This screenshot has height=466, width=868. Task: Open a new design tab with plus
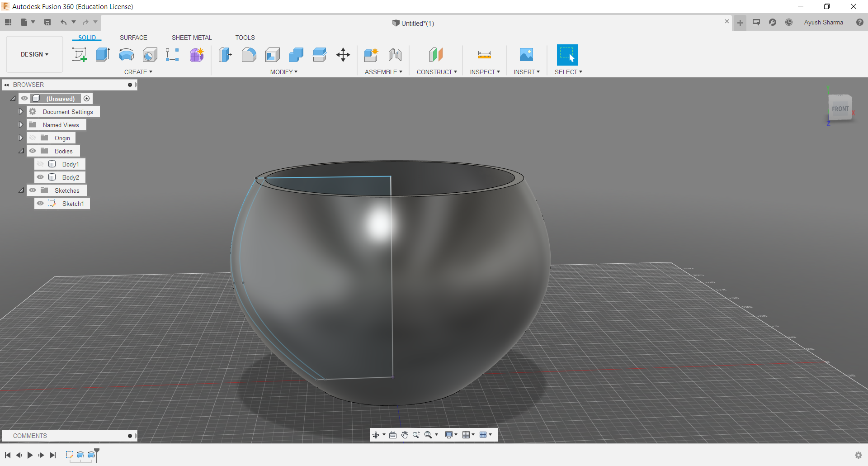(x=740, y=23)
